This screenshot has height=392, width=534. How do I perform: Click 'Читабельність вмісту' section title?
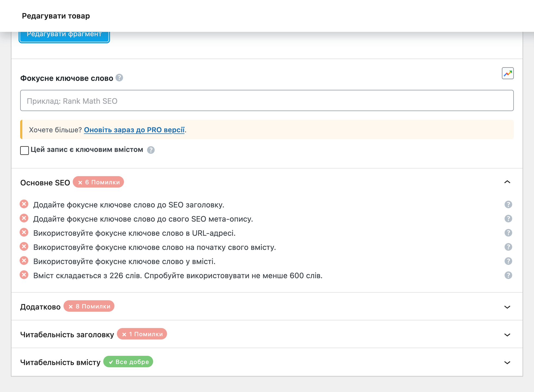pos(60,362)
